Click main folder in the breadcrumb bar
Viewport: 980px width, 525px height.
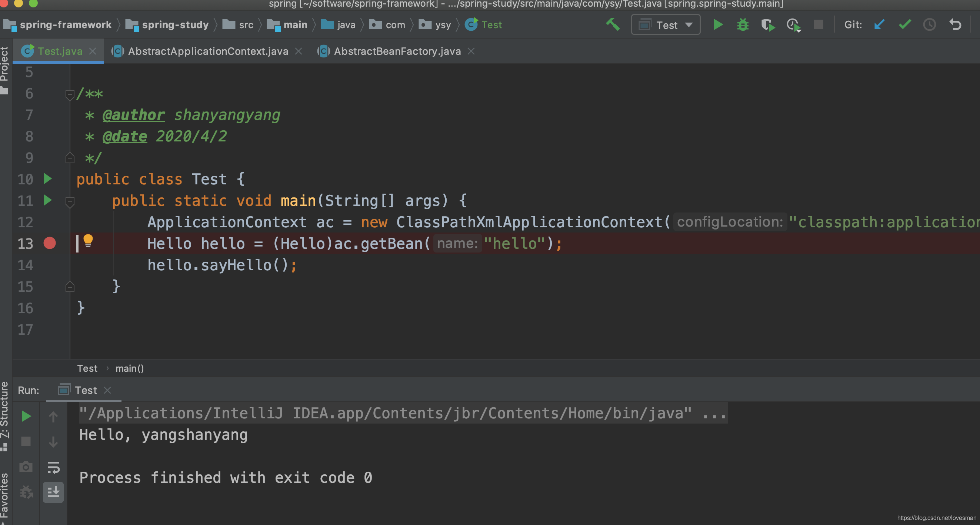[288, 25]
